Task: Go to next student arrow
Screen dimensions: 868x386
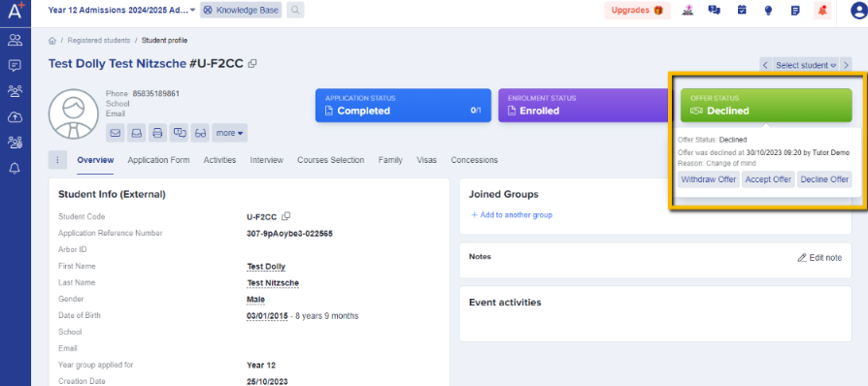Action: click(846, 65)
